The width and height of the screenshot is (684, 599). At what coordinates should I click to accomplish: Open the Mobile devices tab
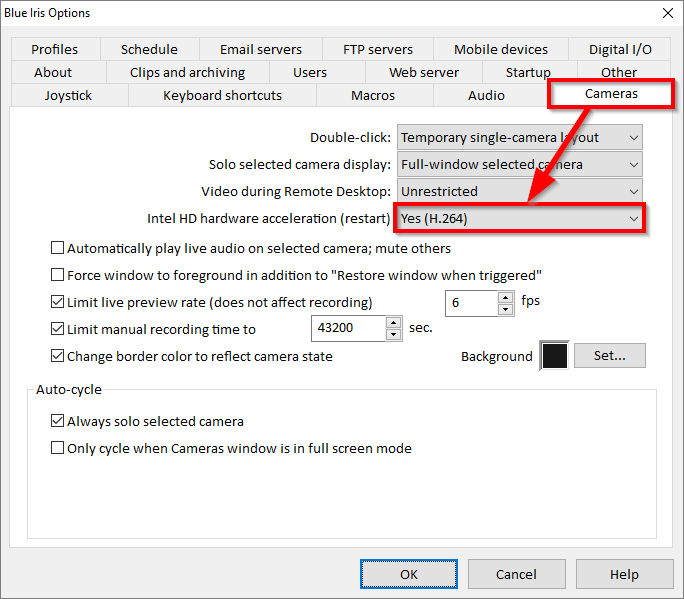coord(501,49)
